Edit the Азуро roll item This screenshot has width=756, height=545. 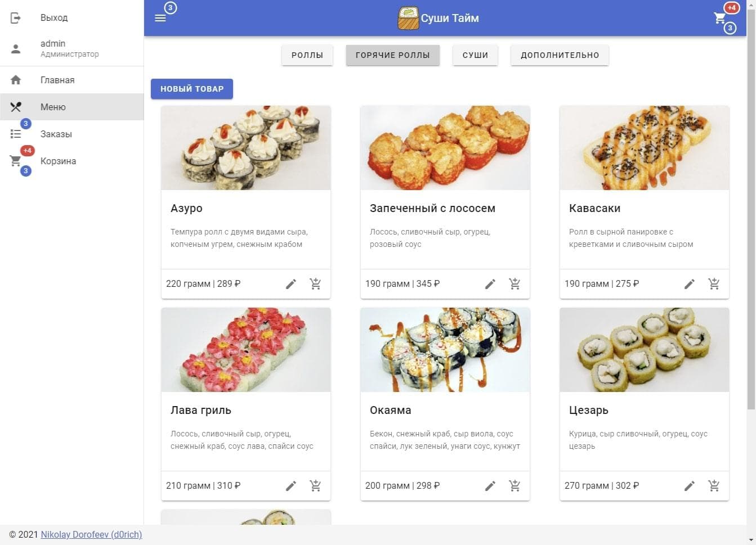coord(290,284)
